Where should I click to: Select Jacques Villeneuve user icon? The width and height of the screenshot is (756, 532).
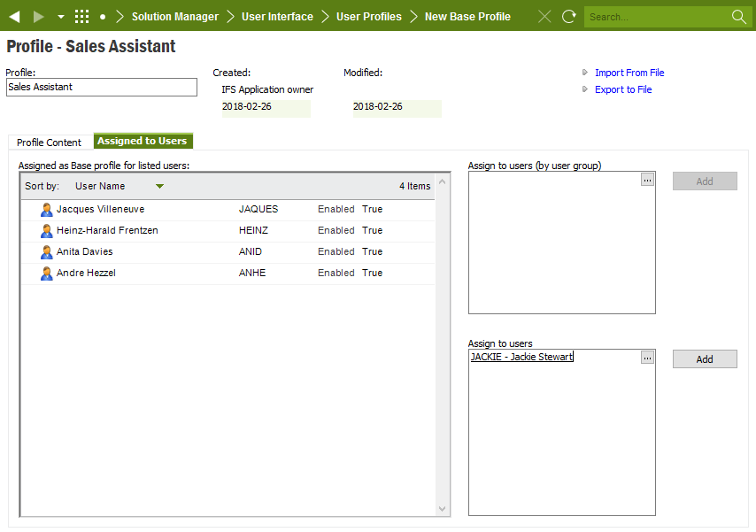pos(47,210)
